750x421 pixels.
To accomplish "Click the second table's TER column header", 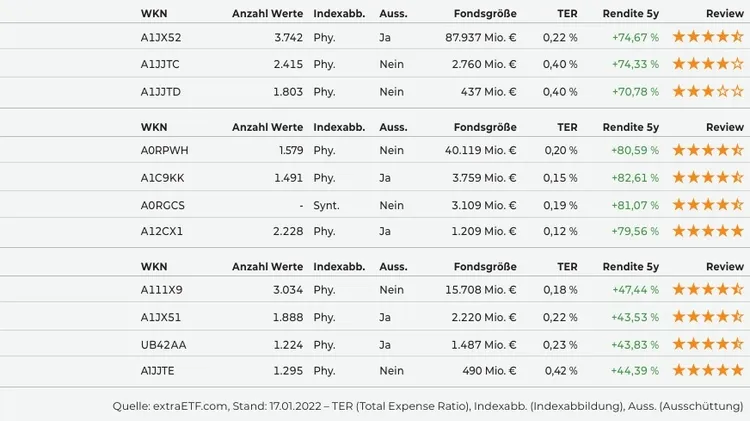I will click(x=567, y=127).
